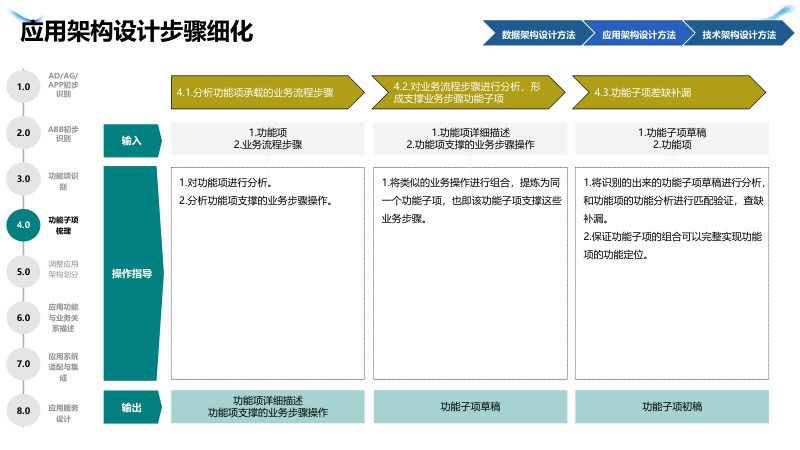
Task: Click the highlighted step circle 4.0
Action: click(23, 225)
